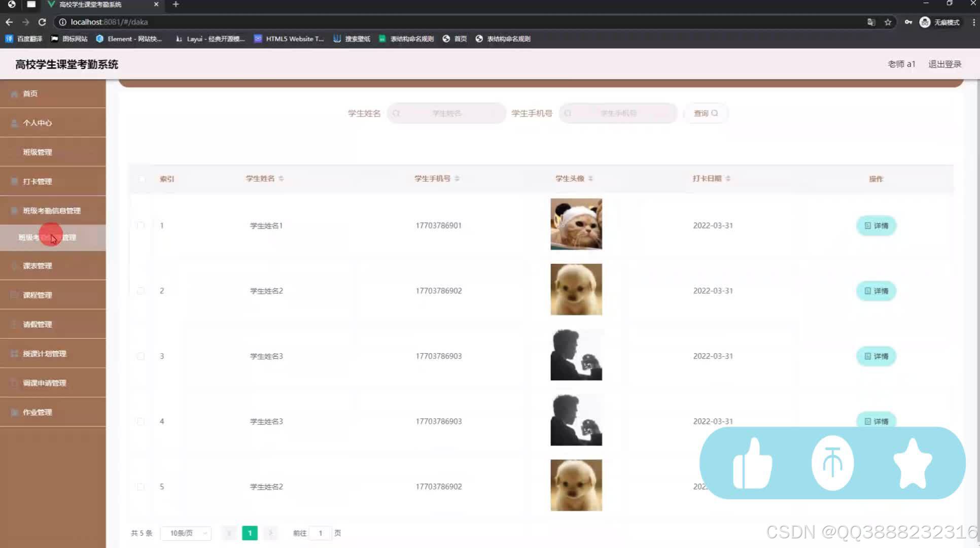The height and width of the screenshot is (548, 980).
Task: Sort the 学生姓名 column
Action: click(x=281, y=178)
